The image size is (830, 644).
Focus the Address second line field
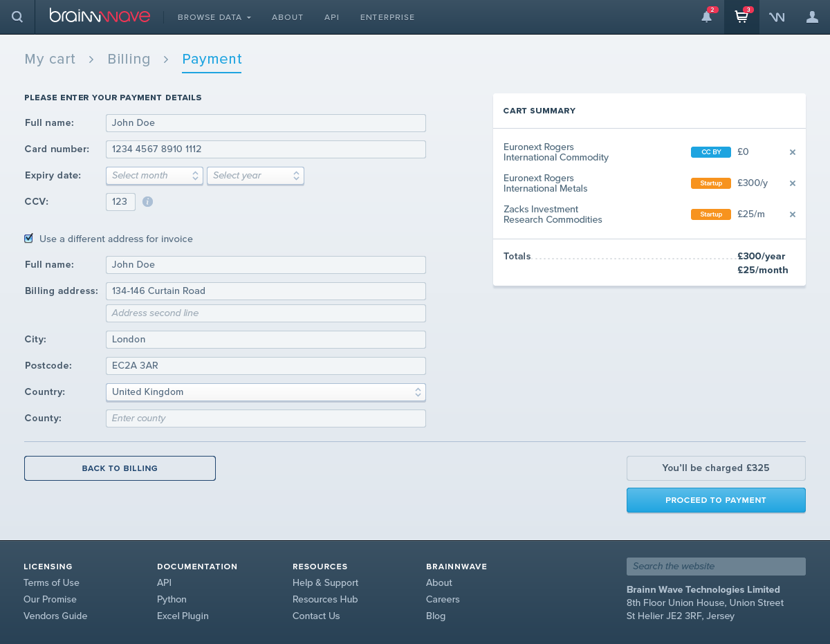pos(266,313)
